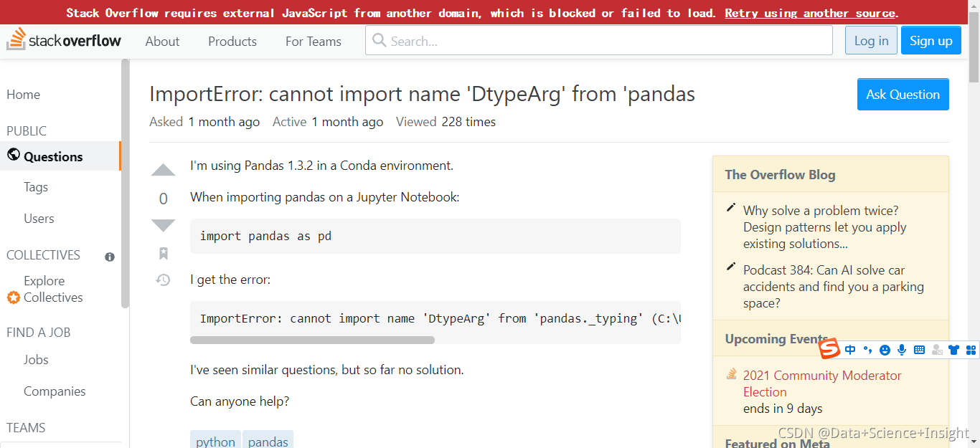
Task: Select the pandas tag below the question
Action: pos(268,442)
